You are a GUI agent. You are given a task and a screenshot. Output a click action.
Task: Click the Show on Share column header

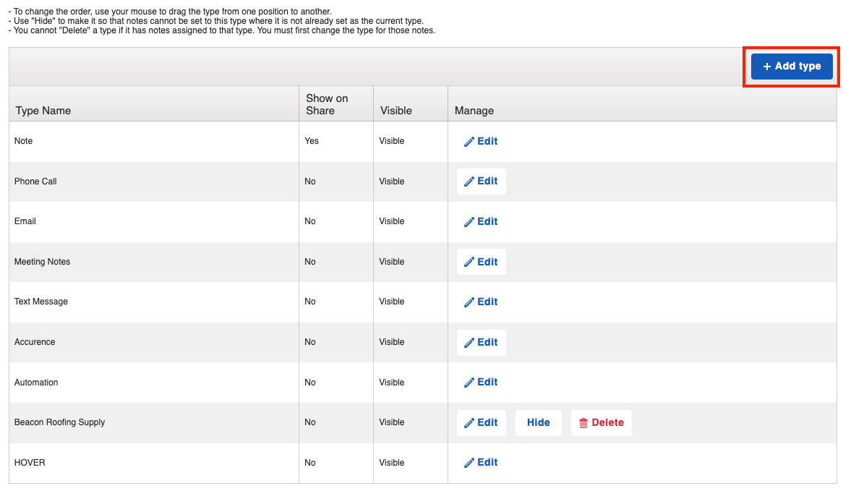coord(327,104)
